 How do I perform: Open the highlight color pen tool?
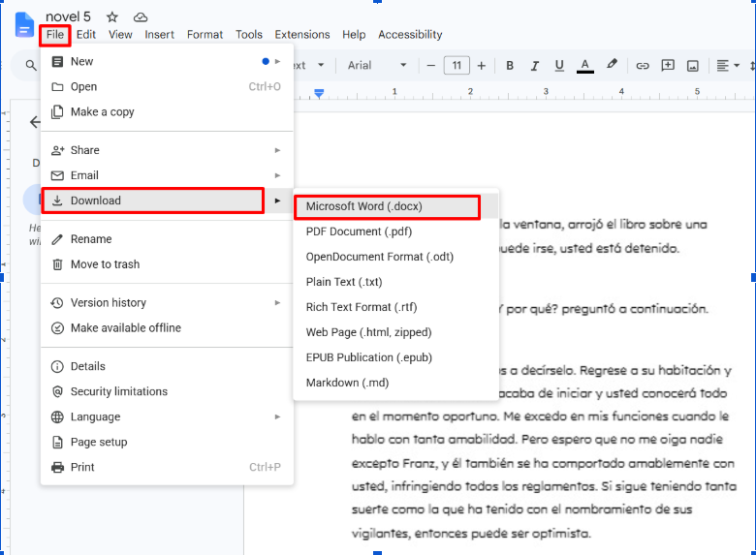click(612, 64)
